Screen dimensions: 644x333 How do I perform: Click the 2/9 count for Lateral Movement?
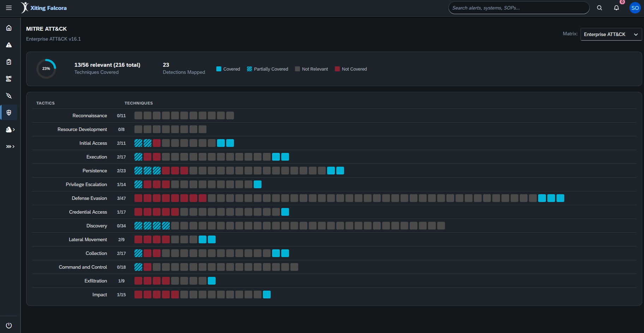(x=121, y=239)
